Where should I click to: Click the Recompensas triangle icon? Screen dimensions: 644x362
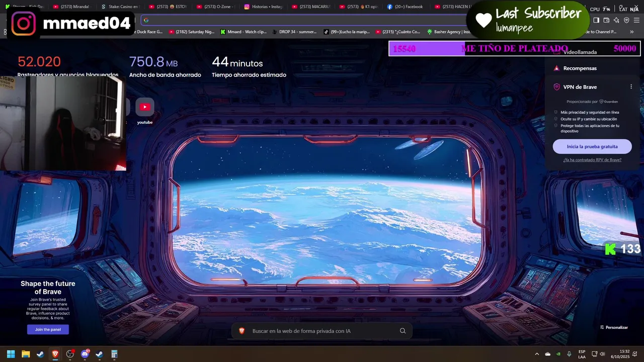pos(556,68)
